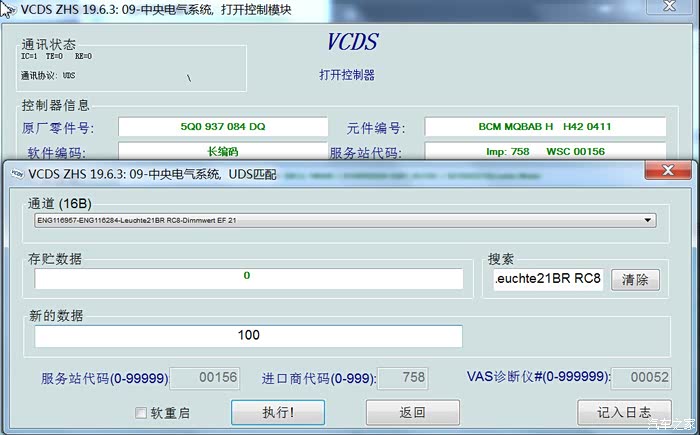Open the 通道 channel dropdown list
This screenshot has width=700, height=435.
coord(342,220)
